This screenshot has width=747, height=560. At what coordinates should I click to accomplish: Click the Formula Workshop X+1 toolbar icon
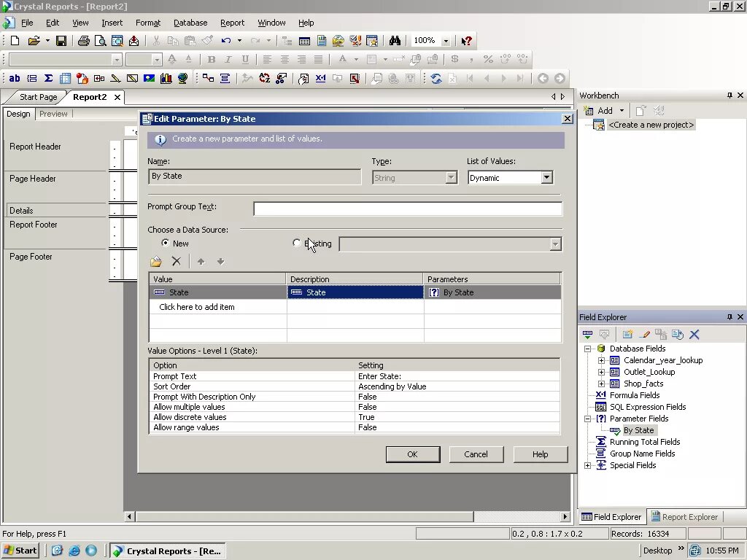click(321, 79)
